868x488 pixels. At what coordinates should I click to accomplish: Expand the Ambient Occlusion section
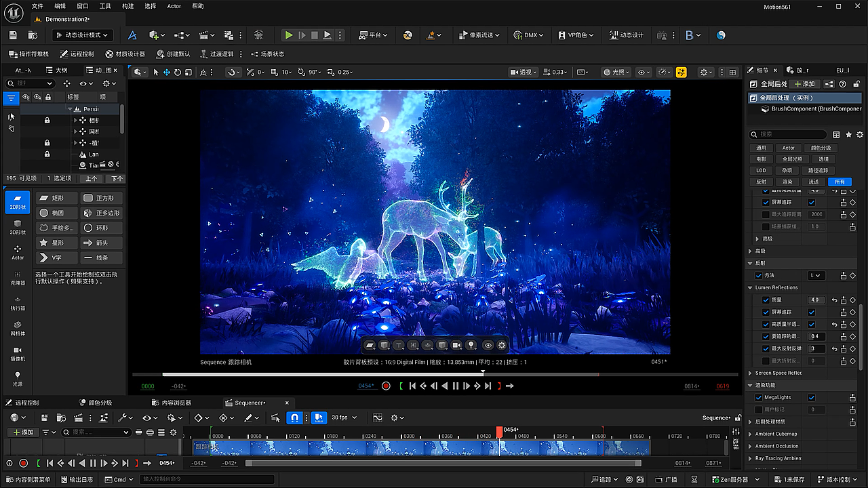[x=750, y=446]
